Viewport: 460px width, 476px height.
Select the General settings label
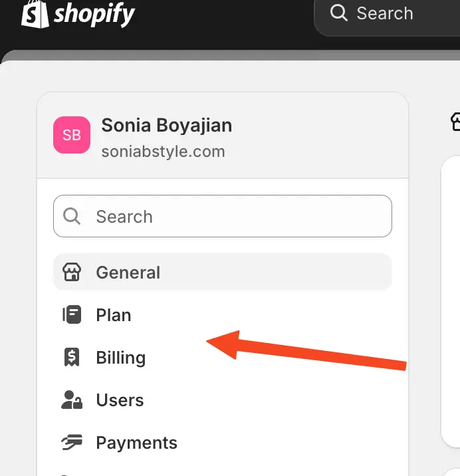128,273
